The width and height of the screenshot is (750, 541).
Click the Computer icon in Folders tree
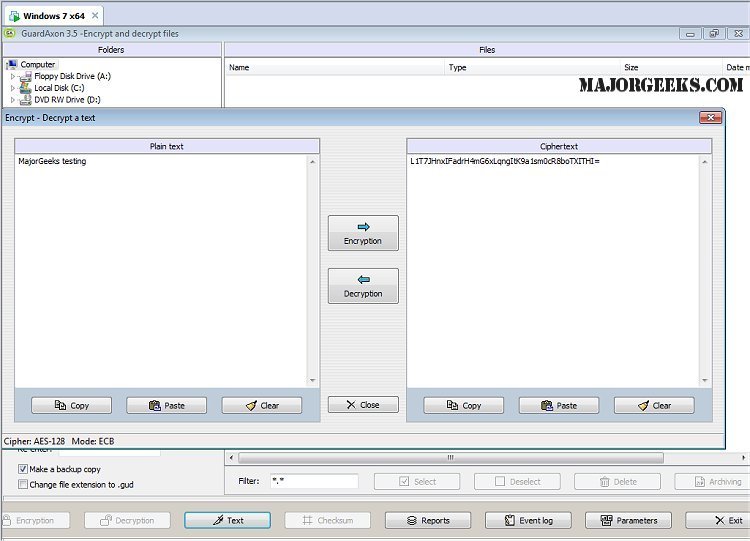pos(12,64)
